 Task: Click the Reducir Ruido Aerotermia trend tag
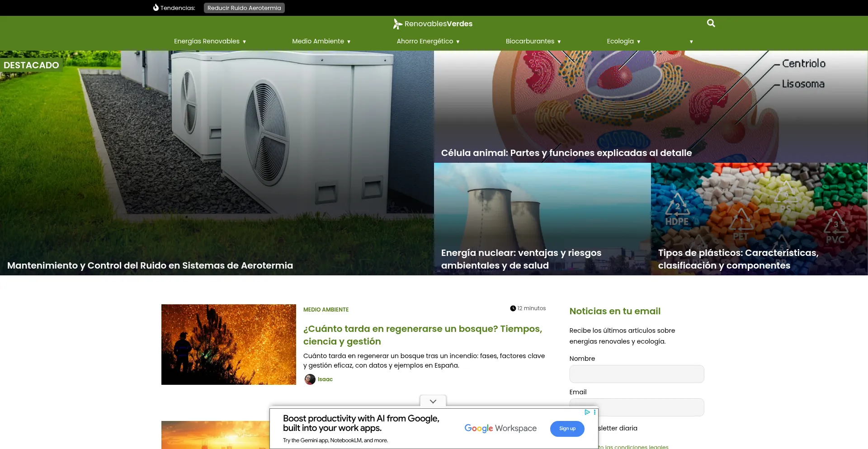(244, 8)
